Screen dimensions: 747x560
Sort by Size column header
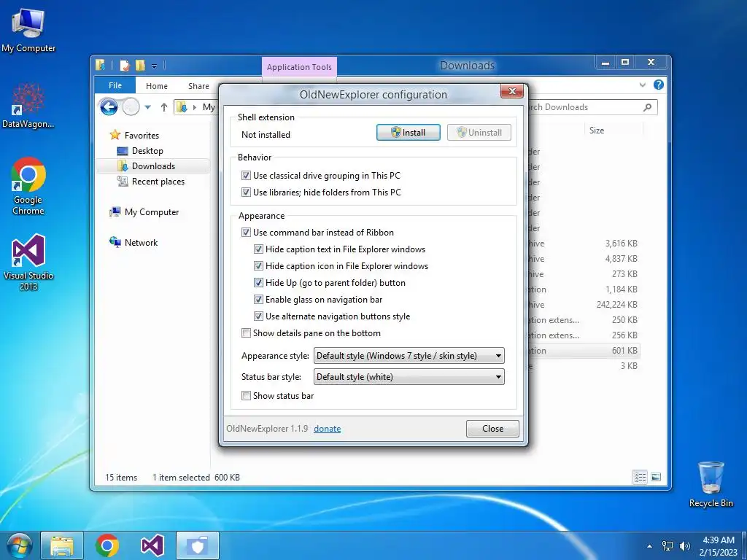[613, 130]
